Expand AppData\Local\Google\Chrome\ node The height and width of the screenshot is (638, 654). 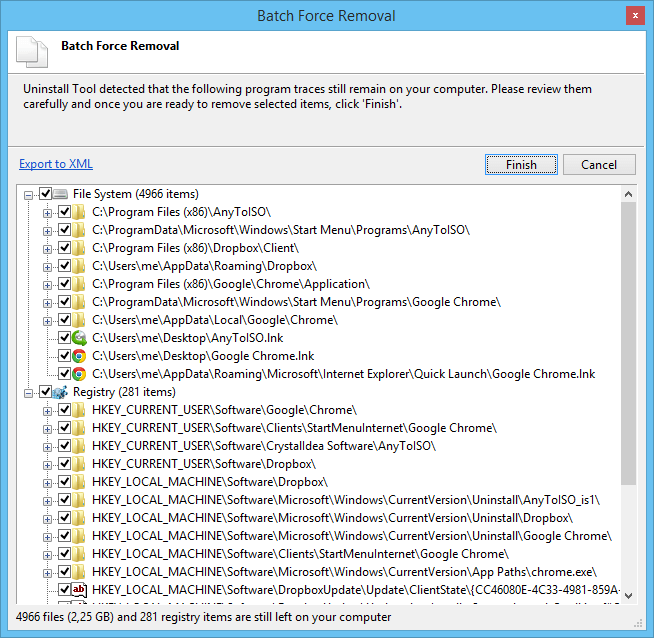point(48,321)
